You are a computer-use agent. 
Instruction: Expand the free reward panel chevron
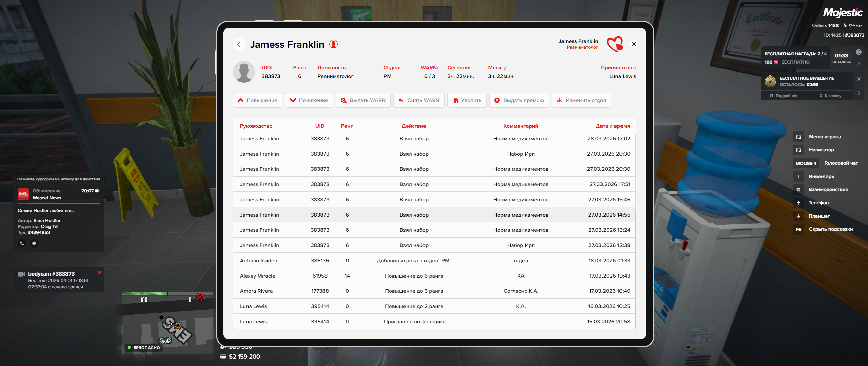[x=859, y=64]
